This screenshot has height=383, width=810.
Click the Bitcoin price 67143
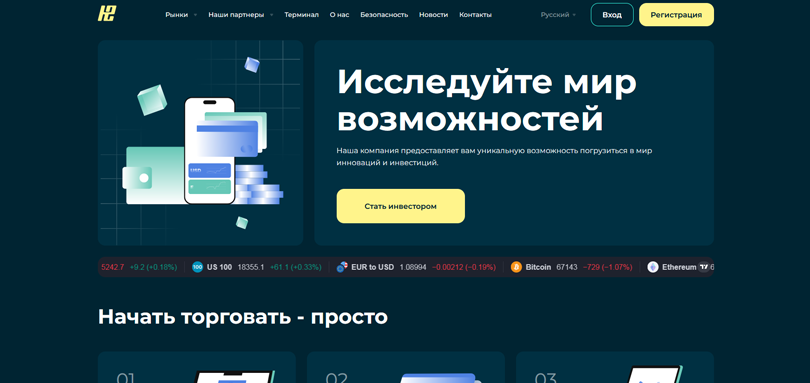pyautogui.click(x=567, y=267)
